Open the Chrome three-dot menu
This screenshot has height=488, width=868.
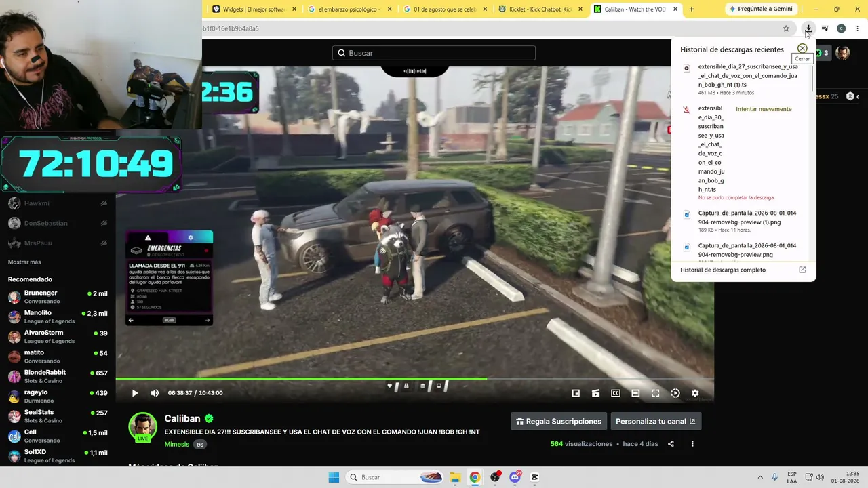858,28
